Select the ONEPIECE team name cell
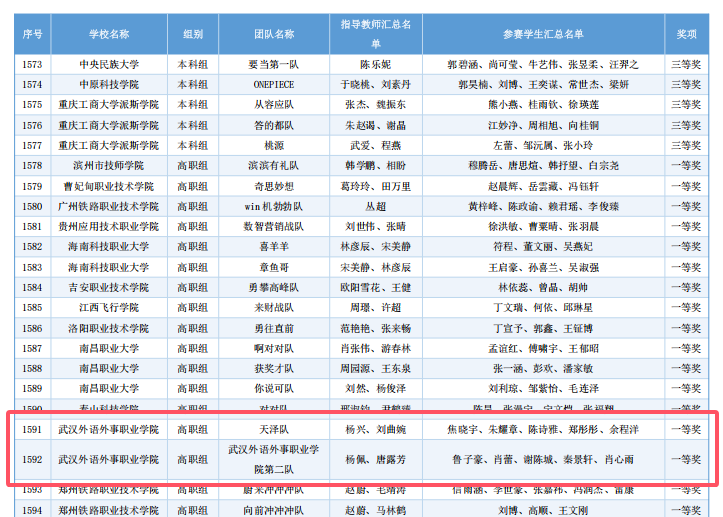The image size is (723, 517). (274, 84)
